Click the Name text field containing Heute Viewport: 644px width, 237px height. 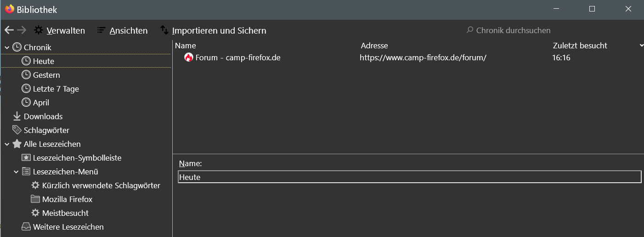(x=409, y=177)
